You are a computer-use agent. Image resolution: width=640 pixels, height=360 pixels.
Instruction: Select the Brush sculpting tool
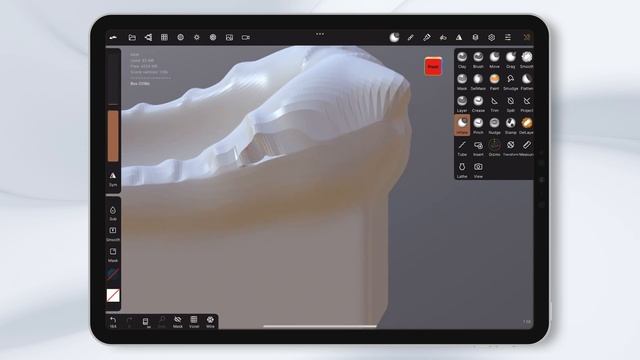(478, 60)
